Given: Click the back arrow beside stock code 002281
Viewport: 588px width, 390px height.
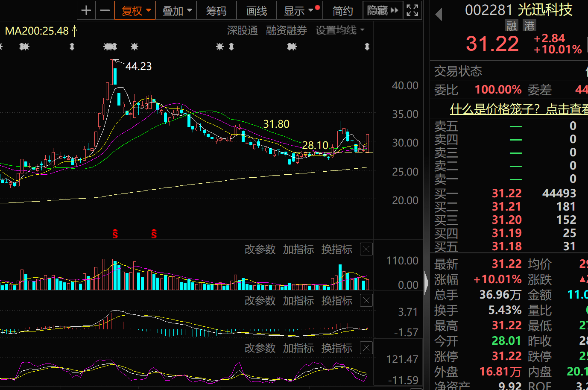Looking at the screenshot, I should click(439, 15).
